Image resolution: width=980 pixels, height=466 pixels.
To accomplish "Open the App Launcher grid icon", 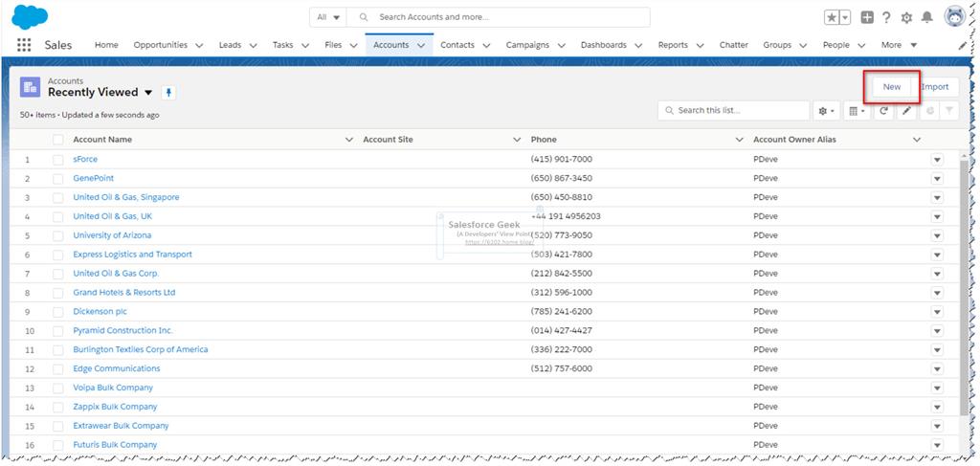I will click(24, 45).
